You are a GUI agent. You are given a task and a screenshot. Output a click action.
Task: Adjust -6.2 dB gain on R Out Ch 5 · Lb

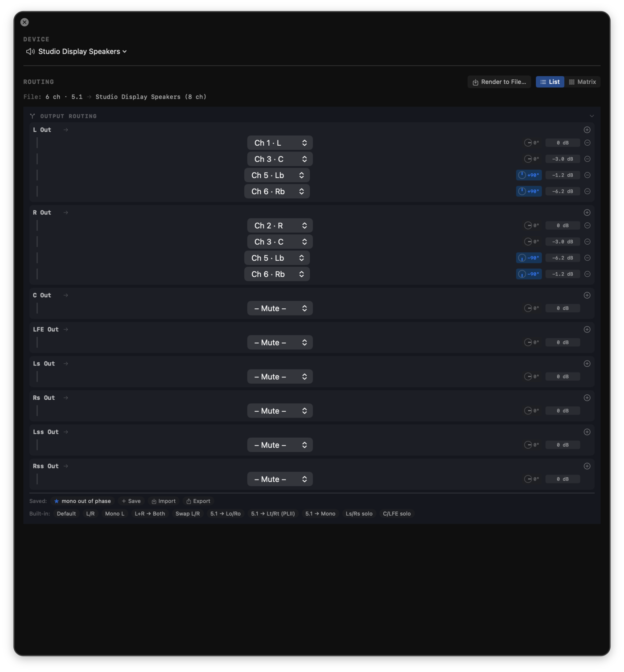coord(562,258)
